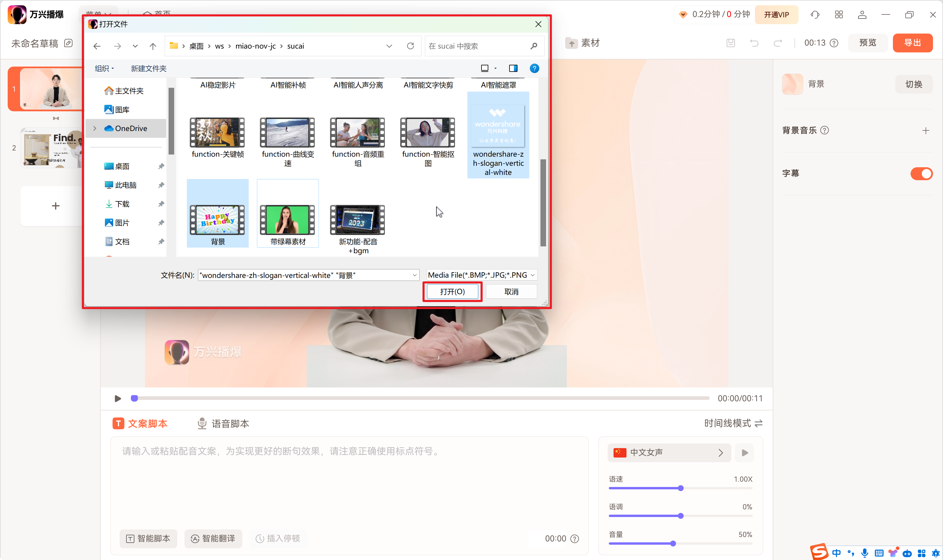Open the user account icon
The image size is (943, 560).
(x=862, y=14)
